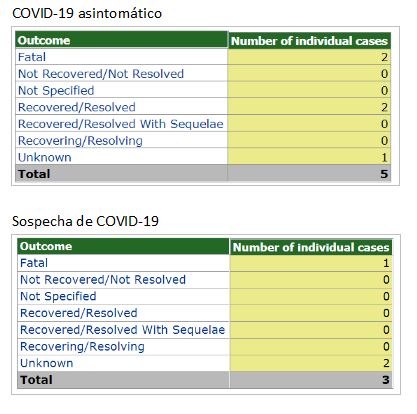Click Not Specified in the Sospecha de COVID-19 table

point(58,296)
